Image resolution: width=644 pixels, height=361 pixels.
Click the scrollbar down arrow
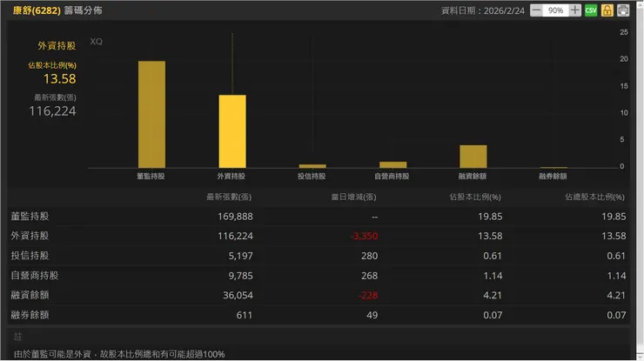click(640, 357)
